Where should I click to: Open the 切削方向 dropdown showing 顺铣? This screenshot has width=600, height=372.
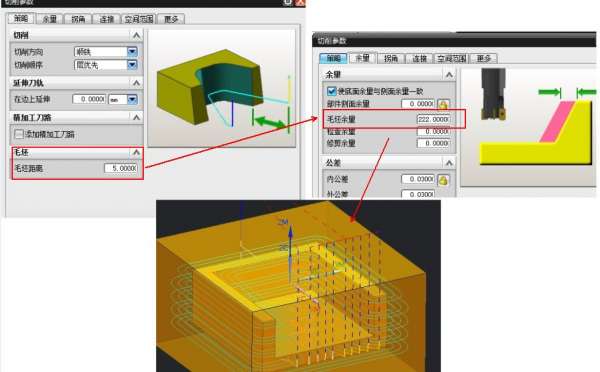(132, 51)
